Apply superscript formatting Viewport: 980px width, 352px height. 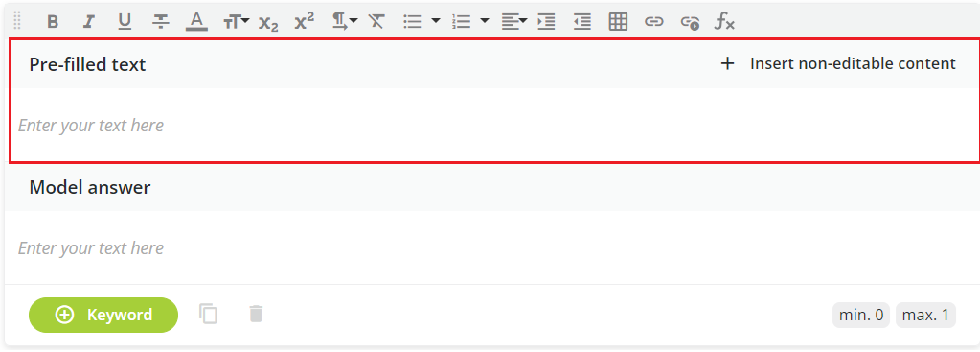click(305, 21)
